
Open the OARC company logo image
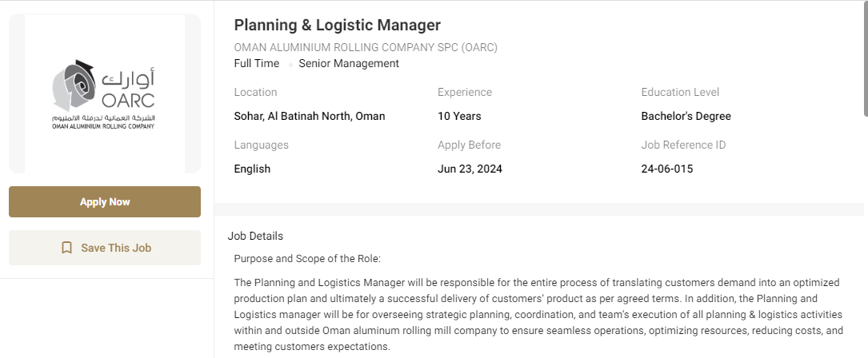pos(105,93)
